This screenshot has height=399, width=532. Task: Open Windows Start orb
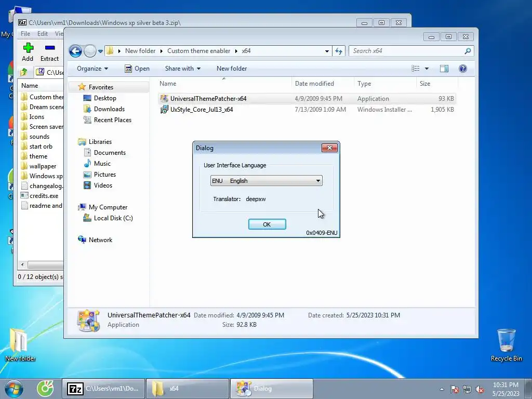coord(14,389)
